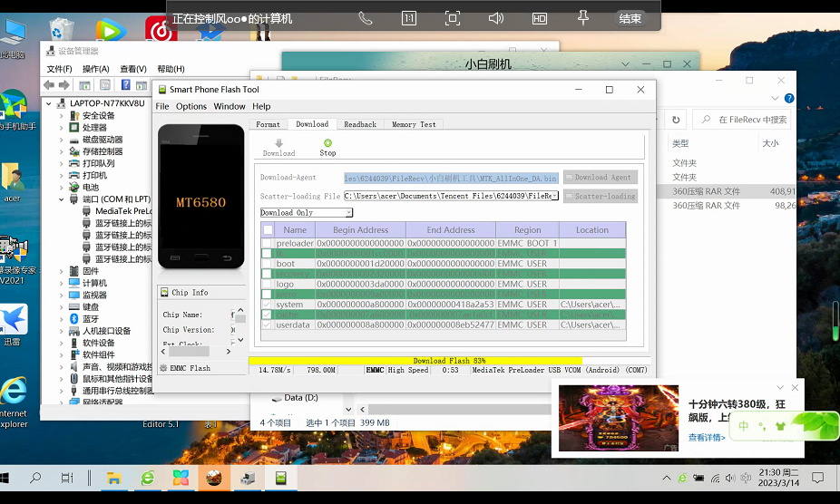
Task: Click the green Flash Tool taskbar icon
Action: tap(280, 478)
